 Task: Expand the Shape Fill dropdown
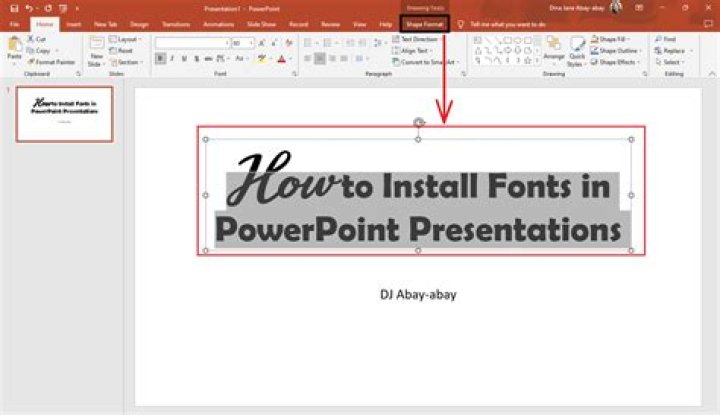click(611, 39)
